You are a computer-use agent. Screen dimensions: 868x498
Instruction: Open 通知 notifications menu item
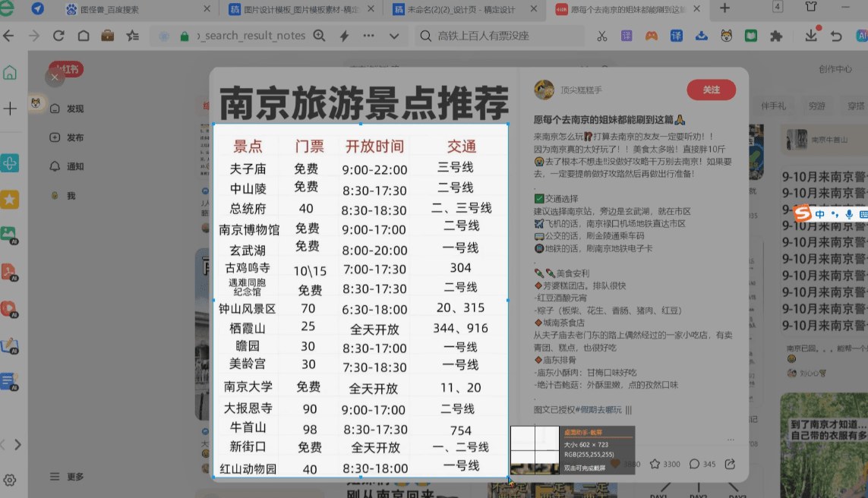click(68, 166)
